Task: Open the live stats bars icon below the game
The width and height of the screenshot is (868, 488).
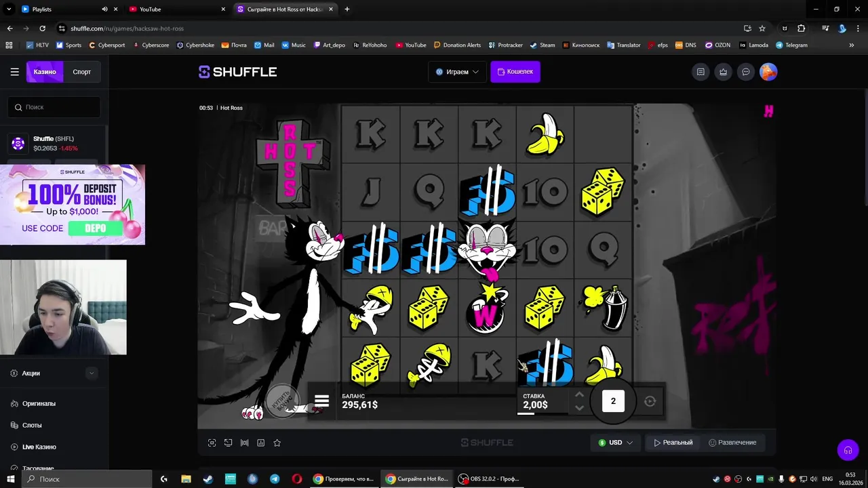Action: click(245, 443)
